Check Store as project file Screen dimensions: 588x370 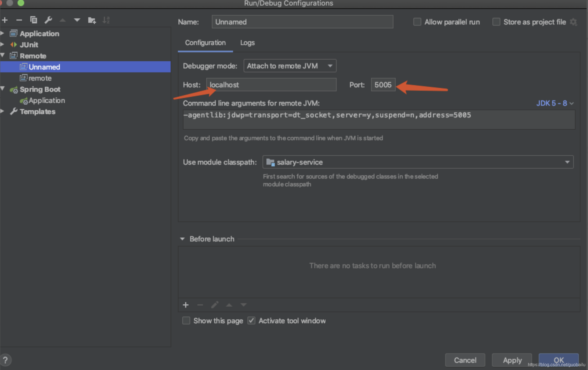point(496,22)
